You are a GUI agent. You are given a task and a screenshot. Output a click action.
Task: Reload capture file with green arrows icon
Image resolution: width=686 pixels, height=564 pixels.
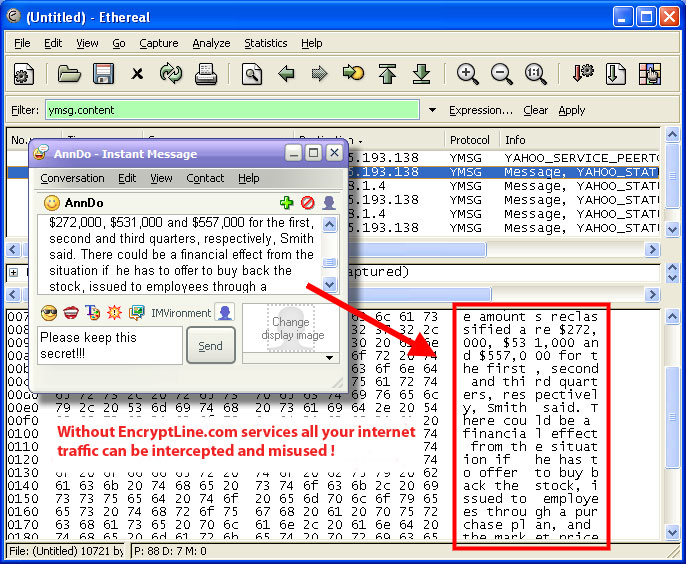171,74
